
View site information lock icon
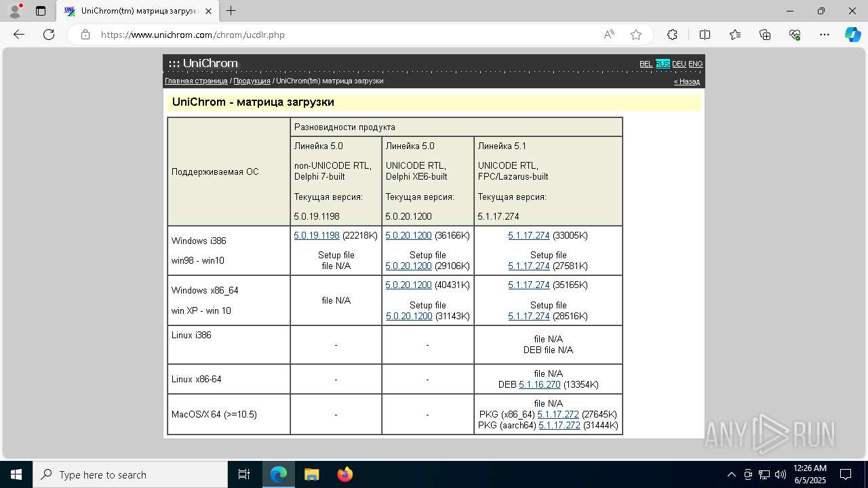pyautogui.click(x=85, y=35)
